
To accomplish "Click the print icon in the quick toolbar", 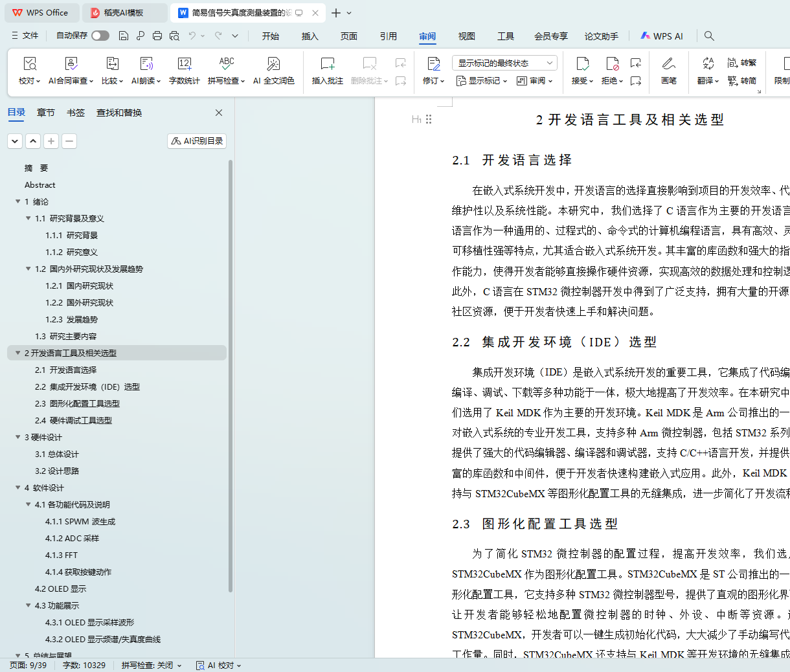I will pyautogui.click(x=157, y=36).
